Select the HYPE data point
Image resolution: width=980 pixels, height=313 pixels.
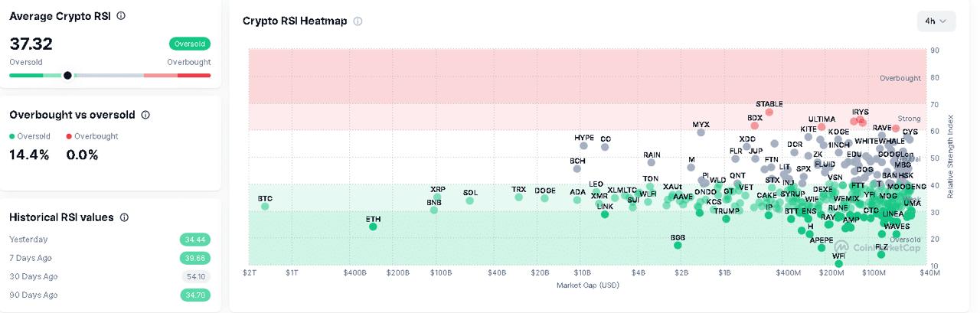(584, 145)
